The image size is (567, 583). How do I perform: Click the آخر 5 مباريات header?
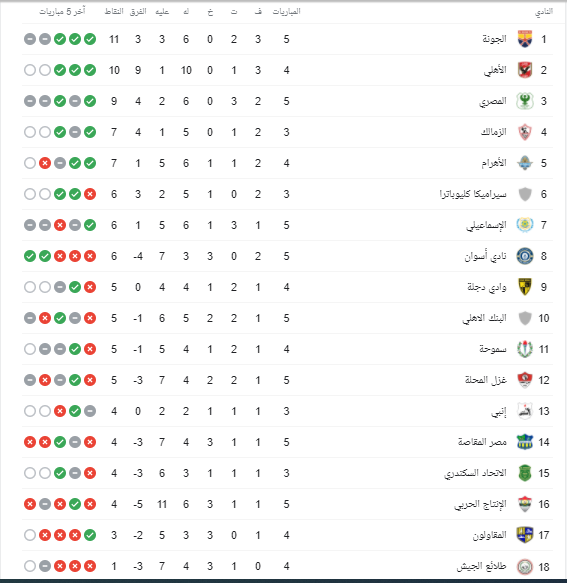[x=62, y=12]
